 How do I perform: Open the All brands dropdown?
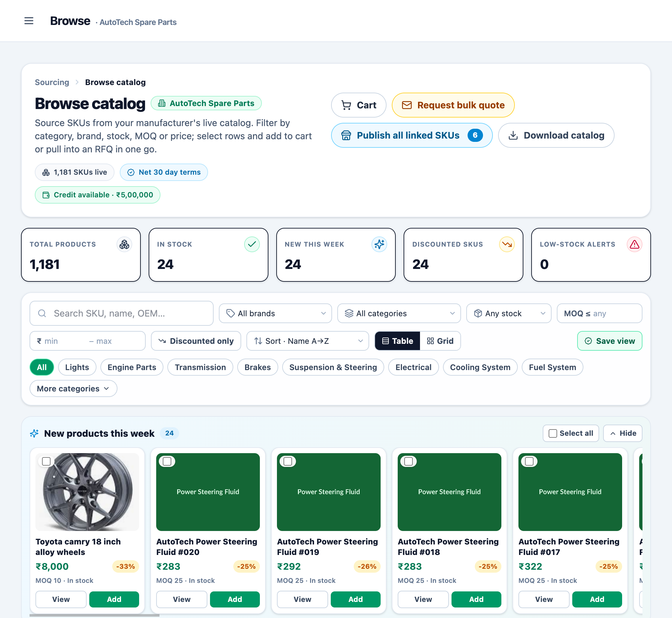[275, 314]
